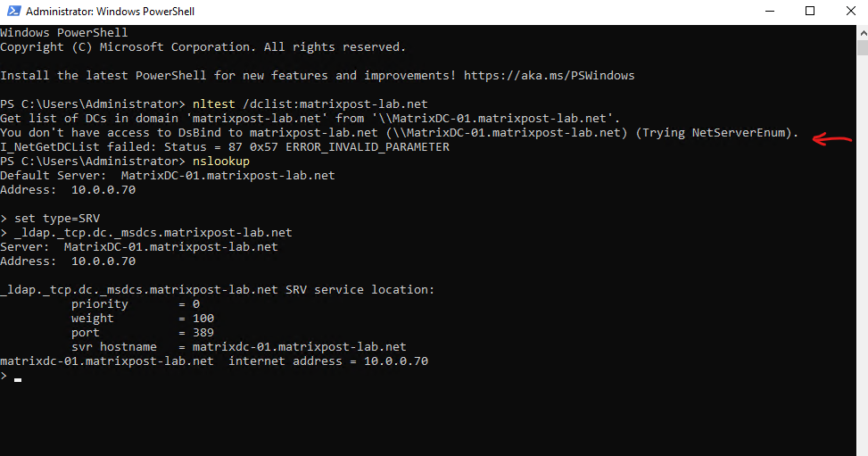Close the Administrator PowerShell window

coord(851,11)
